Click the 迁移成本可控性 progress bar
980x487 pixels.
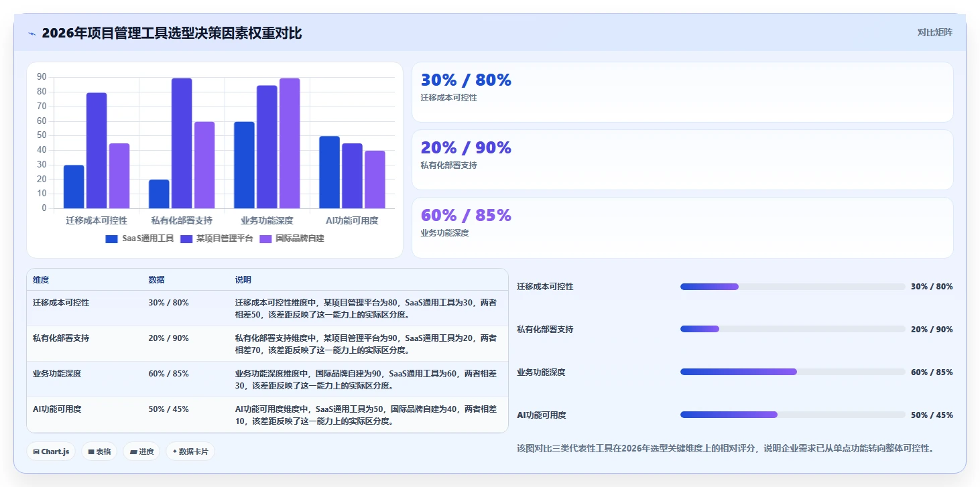tap(793, 287)
